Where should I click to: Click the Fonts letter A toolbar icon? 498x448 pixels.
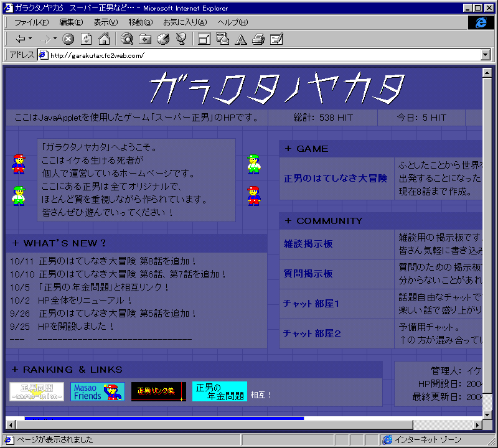[x=241, y=40]
